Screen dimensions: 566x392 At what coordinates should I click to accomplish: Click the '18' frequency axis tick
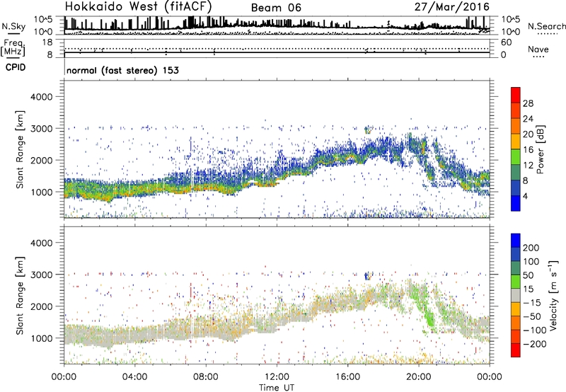pos(47,42)
